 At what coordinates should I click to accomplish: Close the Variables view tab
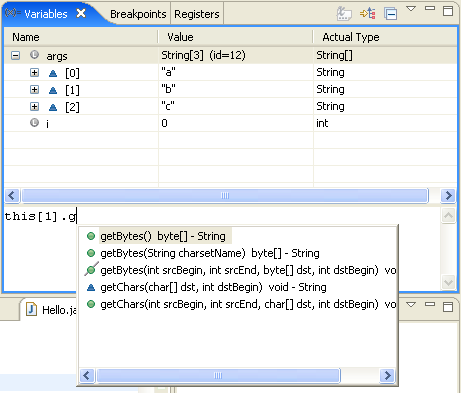(81, 13)
